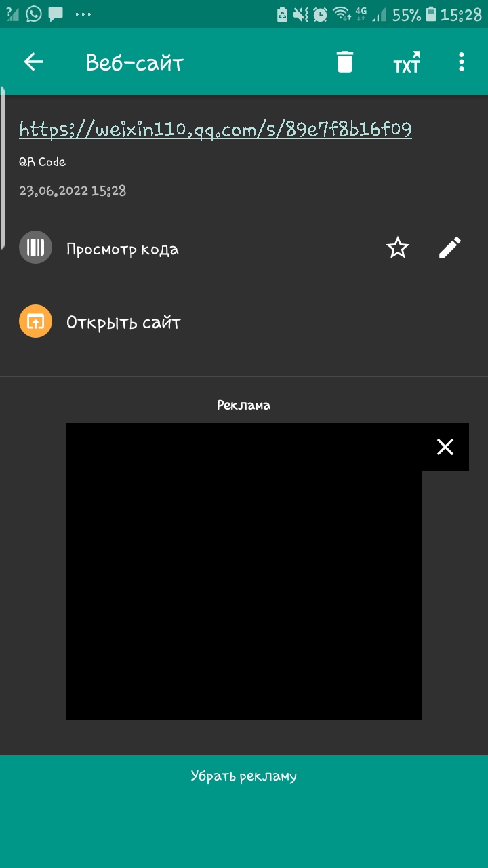This screenshot has width=488, height=868.
Task: Tap the WhatsApp notification icon
Action: pos(34,14)
